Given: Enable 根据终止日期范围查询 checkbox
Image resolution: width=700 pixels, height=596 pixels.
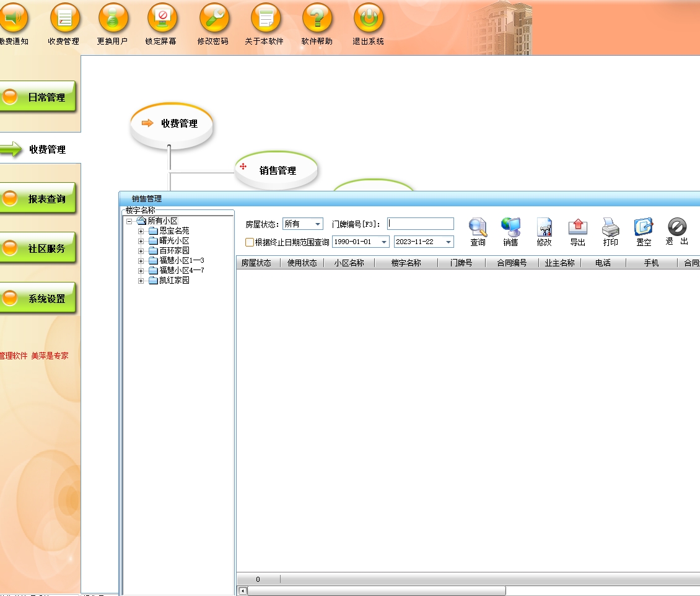Looking at the screenshot, I should click(250, 242).
